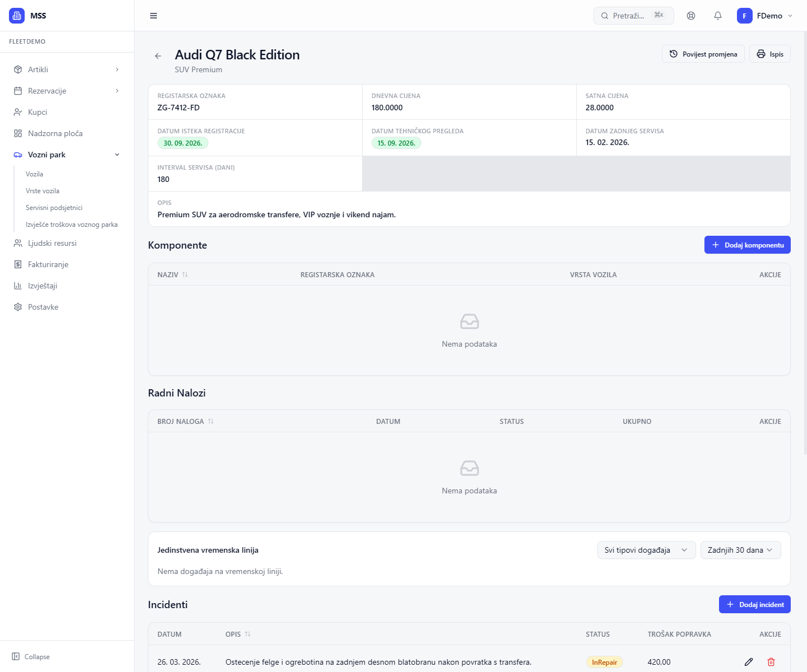Image resolution: width=807 pixels, height=672 pixels.
Task: Expand the FDemo user menu
Action: 765,16
